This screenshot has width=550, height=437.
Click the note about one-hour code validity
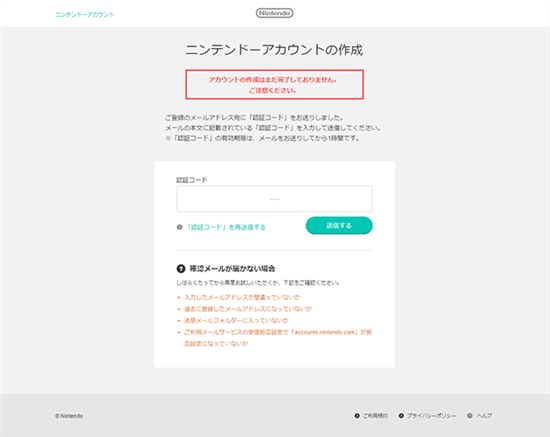(262, 139)
